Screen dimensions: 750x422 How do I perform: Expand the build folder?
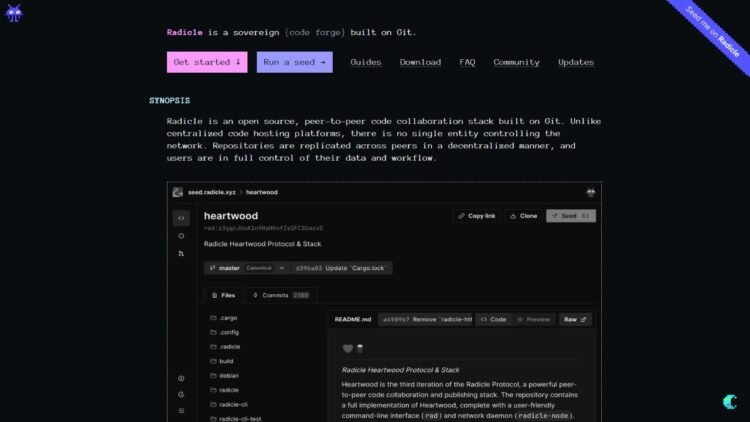(x=222, y=361)
